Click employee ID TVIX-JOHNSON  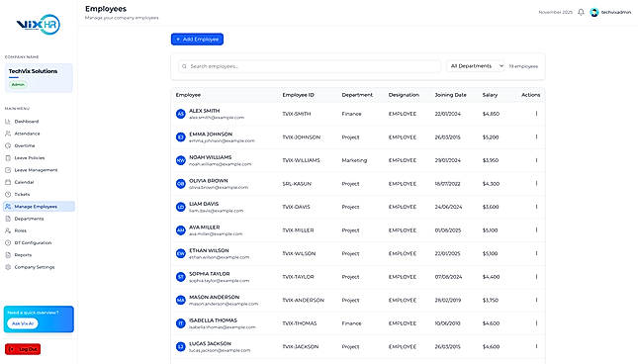(301, 137)
